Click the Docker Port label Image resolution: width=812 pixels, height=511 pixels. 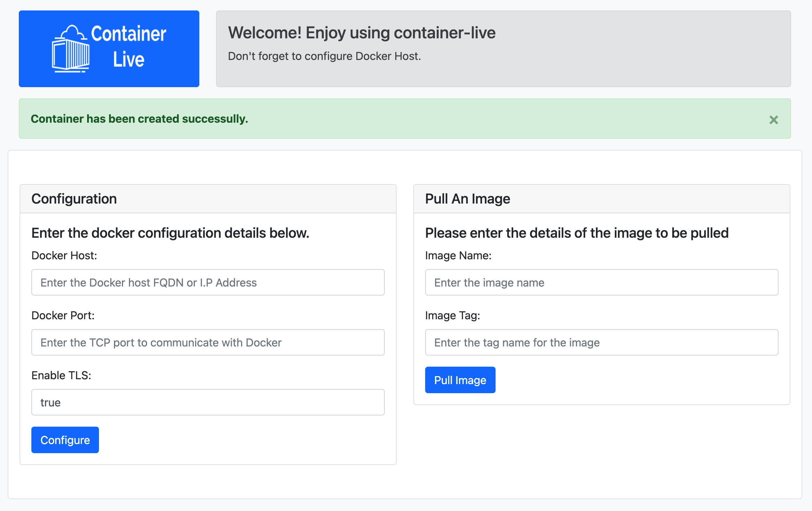click(63, 315)
